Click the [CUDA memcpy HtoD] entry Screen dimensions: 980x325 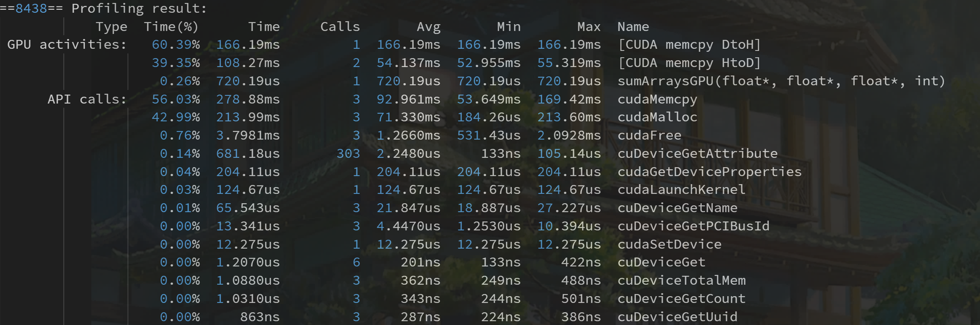coord(689,63)
